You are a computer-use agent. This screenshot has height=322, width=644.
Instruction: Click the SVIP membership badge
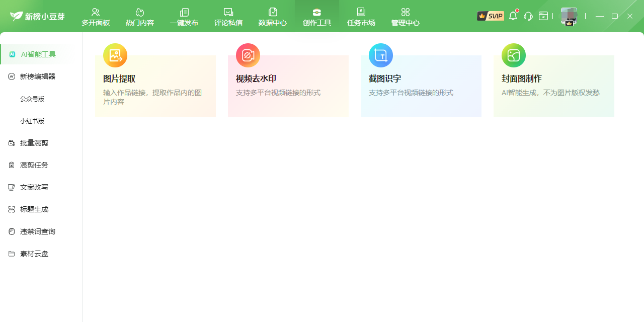[490, 16]
